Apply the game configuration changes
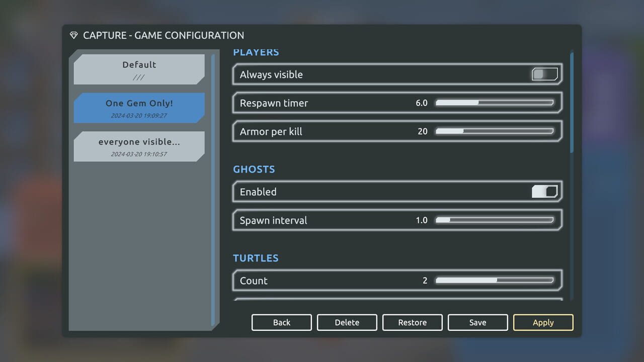This screenshot has width=644, height=362. (x=543, y=322)
